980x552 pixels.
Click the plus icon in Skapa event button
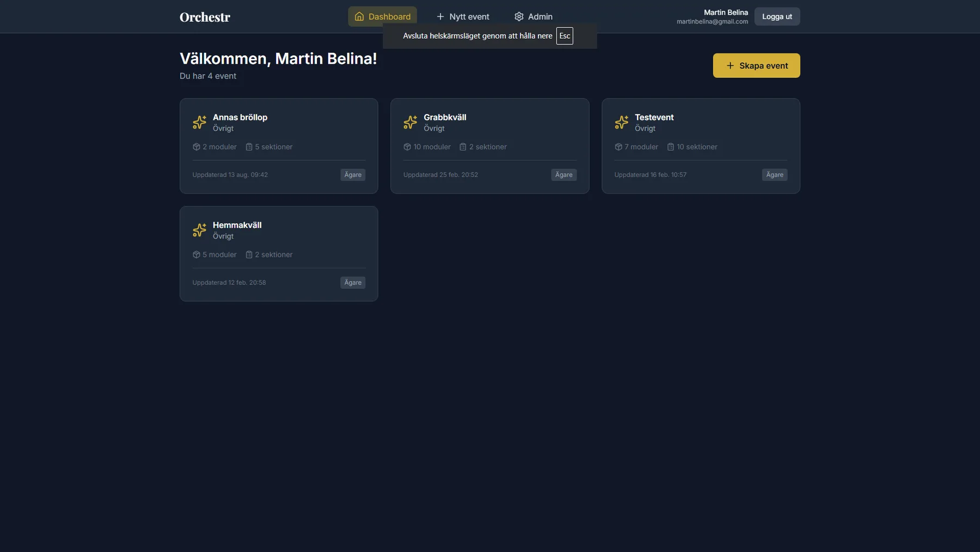tap(730, 65)
